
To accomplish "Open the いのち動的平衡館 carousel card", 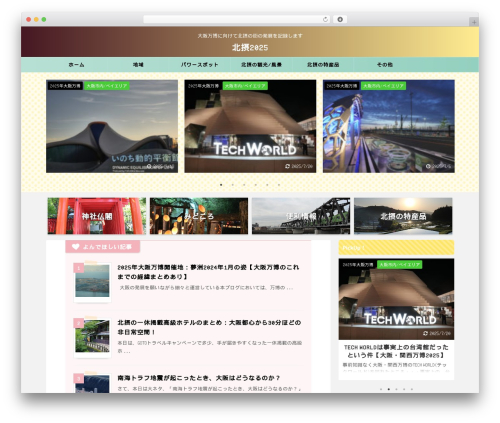I will [112, 126].
